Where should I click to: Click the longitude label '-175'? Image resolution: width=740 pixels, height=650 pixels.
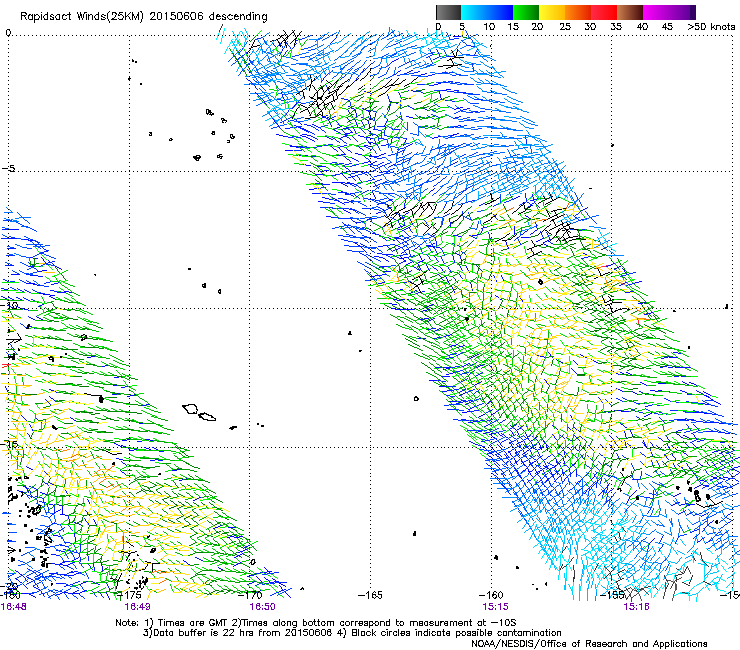(x=129, y=595)
